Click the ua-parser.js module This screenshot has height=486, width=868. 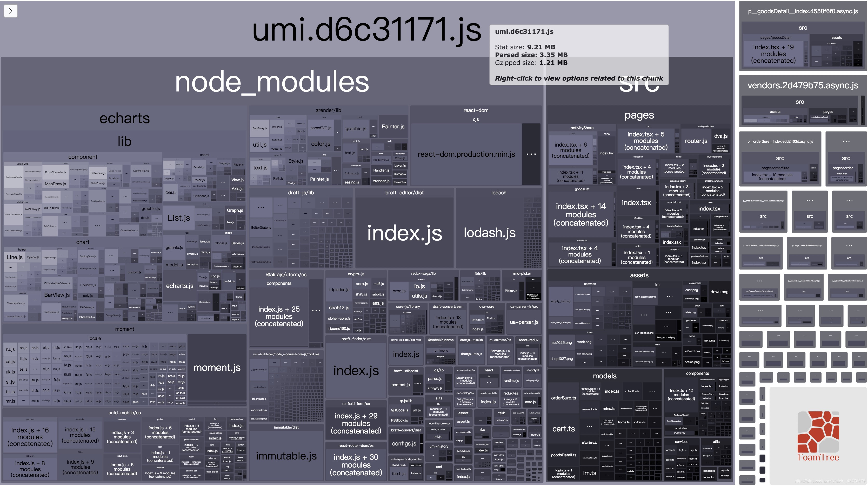point(524,322)
